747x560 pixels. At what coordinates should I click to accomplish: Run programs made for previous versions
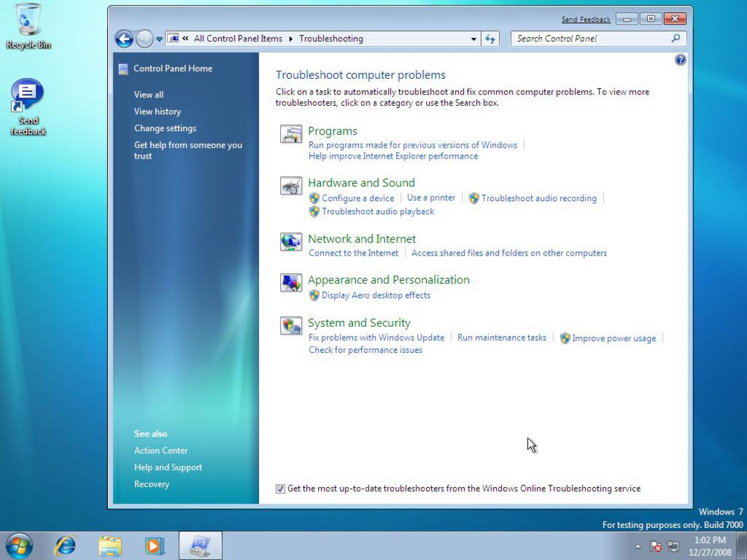(x=413, y=145)
